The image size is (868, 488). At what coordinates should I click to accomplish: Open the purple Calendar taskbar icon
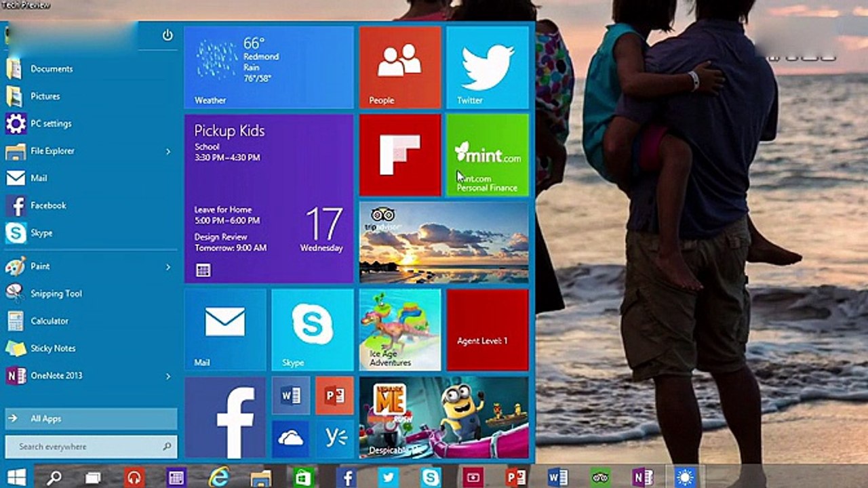point(176,477)
